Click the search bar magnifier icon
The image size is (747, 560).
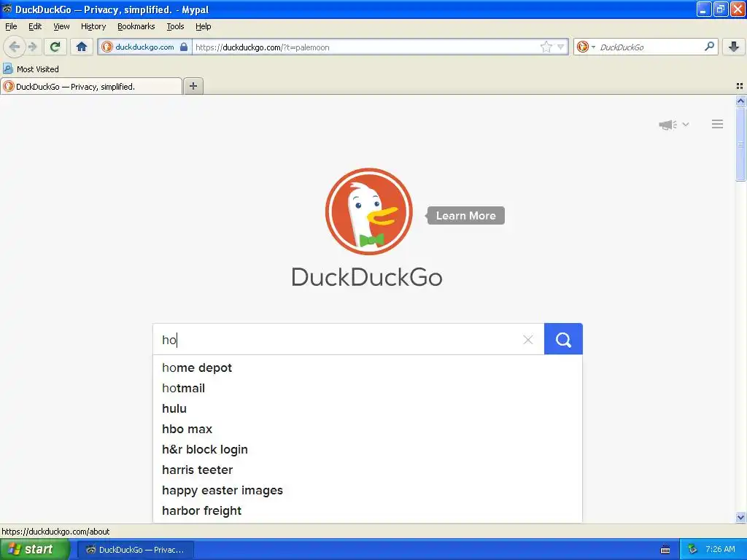pyautogui.click(x=709, y=46)
